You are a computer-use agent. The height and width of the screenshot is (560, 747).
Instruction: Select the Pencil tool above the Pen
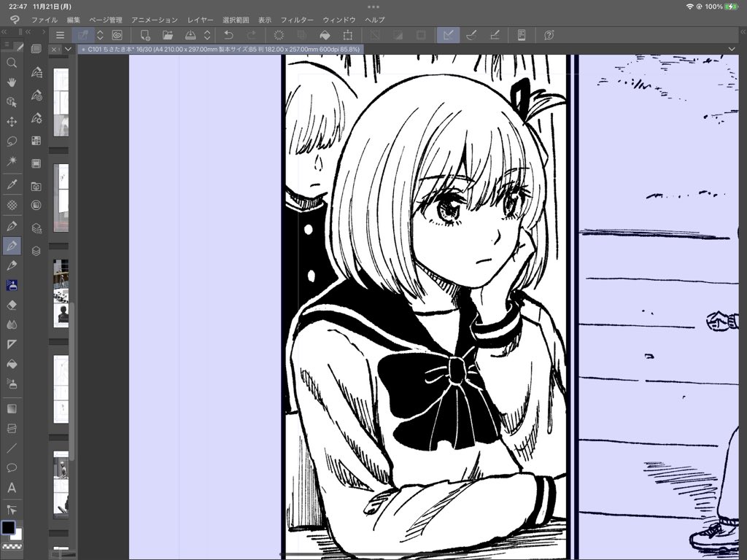[12, 226]
